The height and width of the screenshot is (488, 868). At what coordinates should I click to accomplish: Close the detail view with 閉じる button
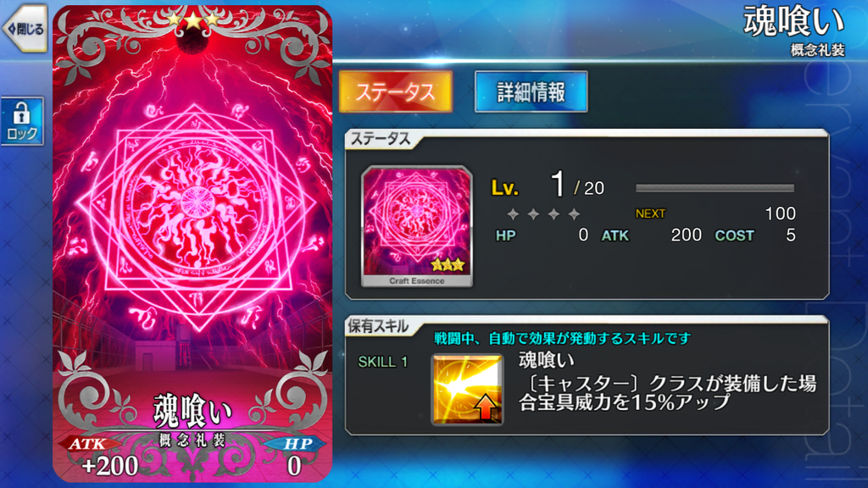(x=25, y=29)
